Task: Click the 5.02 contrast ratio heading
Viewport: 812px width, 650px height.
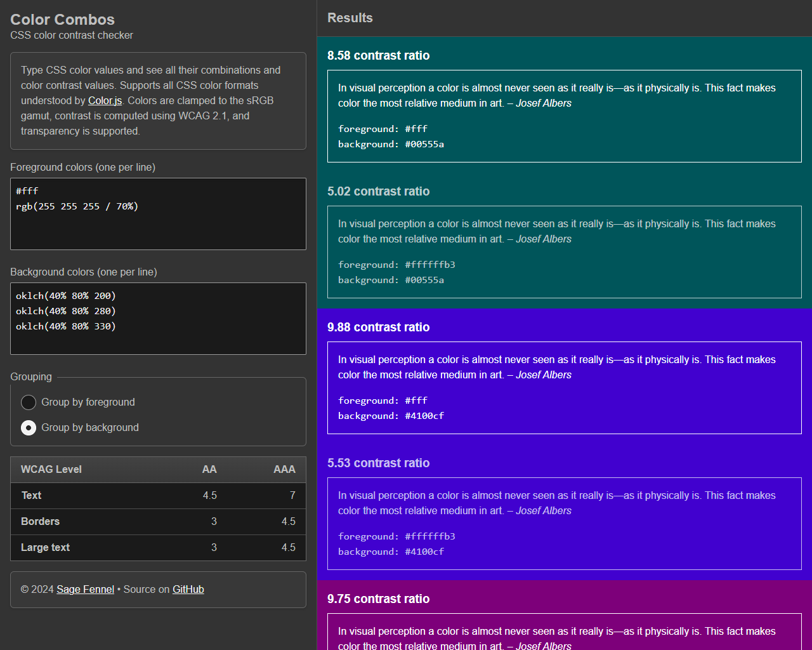Action: point(379,191)
